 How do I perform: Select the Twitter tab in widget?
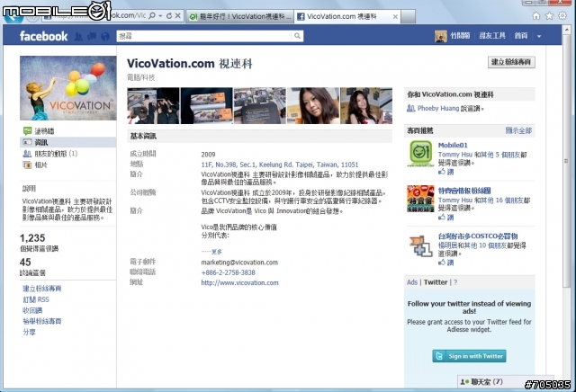[x=436, y=282]
